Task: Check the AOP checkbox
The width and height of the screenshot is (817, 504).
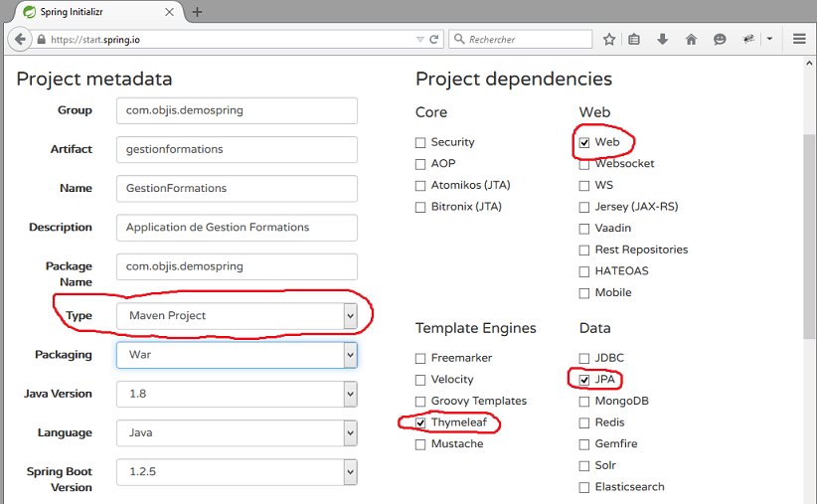Action: (x=420, y=164)
